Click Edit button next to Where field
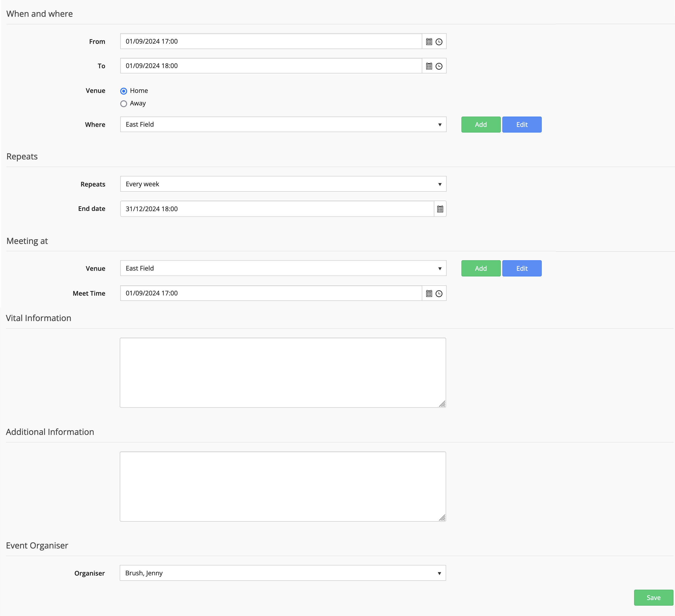The height and width of the screenshot is (616, 675). click(522, 125)
